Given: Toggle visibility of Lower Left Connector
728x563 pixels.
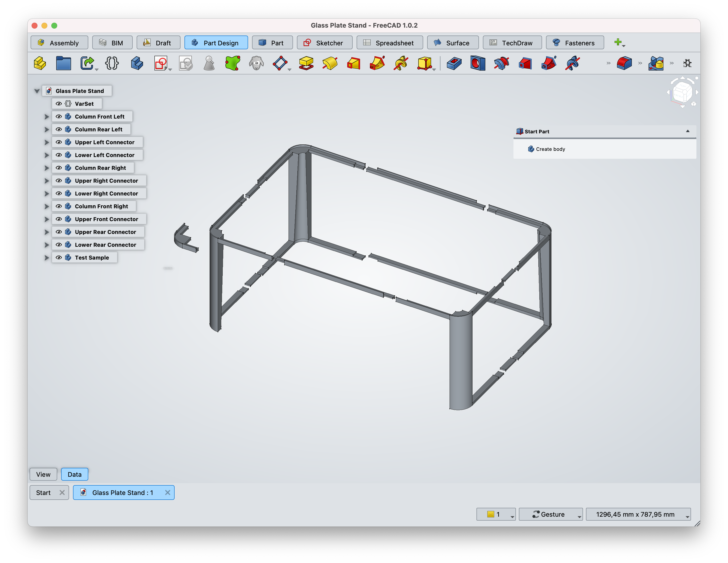Looking at the screenshot, I should pyautogui.click(x=59, y=155).
